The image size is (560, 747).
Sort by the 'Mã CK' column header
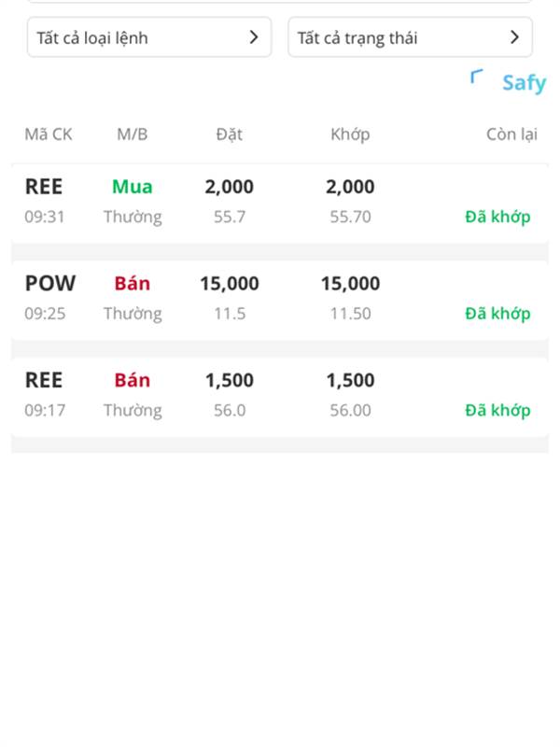(49, 134)
